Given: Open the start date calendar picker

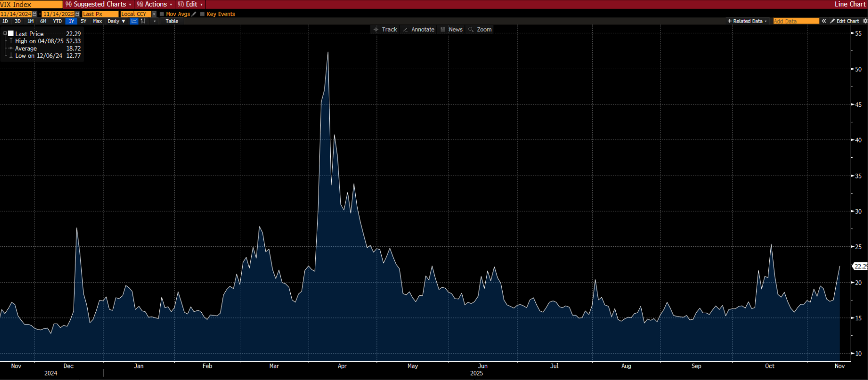Looking at the screenshot, I should pos(35,14).
